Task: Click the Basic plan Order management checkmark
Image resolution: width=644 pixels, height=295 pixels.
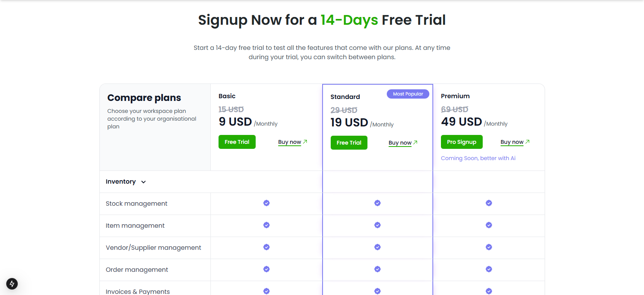Action: 266,269
